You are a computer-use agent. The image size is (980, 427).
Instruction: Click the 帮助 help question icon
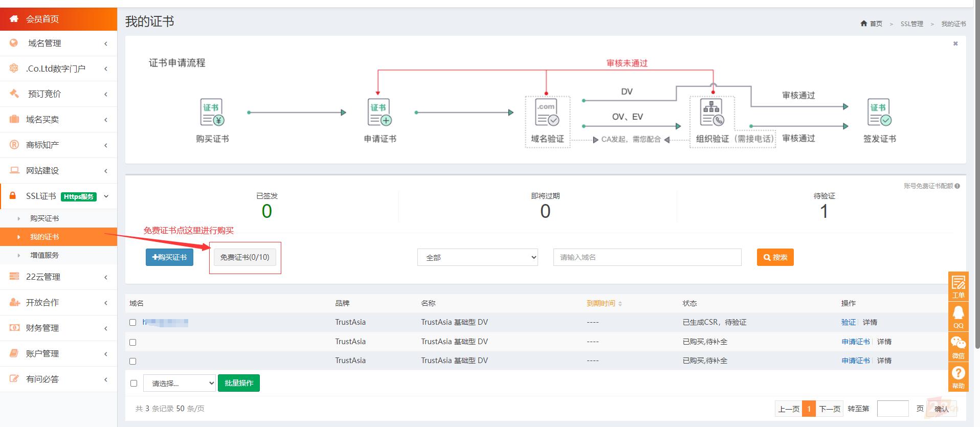(x=958, y=377)
